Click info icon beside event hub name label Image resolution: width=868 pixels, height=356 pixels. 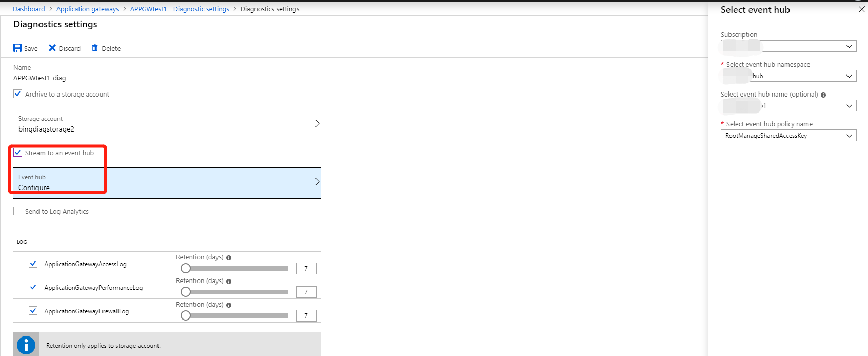(x=823, y=95)
